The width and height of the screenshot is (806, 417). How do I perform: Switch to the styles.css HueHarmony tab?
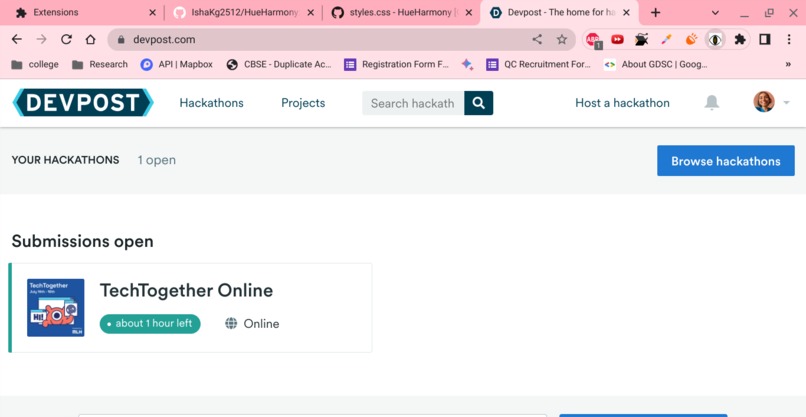(401, 13)
